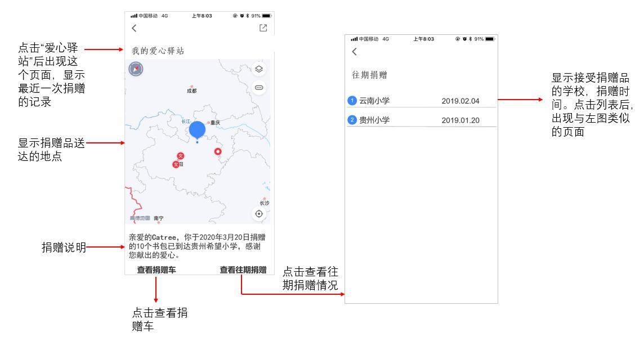The image size is (644, 337).
Task: Tap back arrow on 往期捐赠 screen
Action: pyautogui.click(x=355, y=51)
